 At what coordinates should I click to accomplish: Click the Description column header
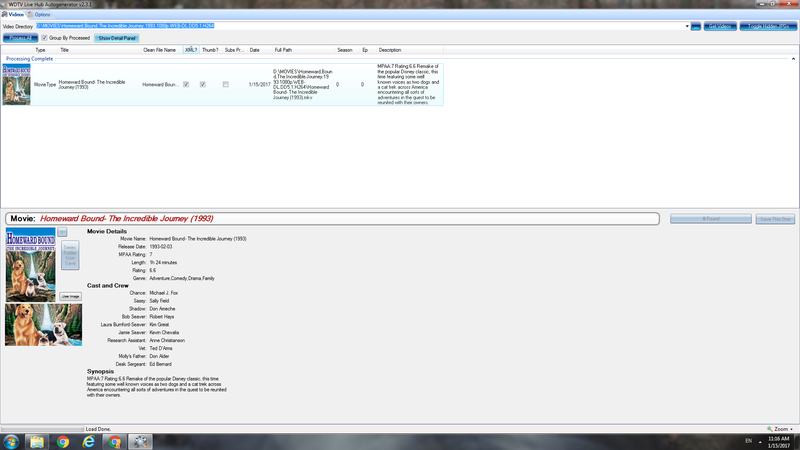(390, 50)
